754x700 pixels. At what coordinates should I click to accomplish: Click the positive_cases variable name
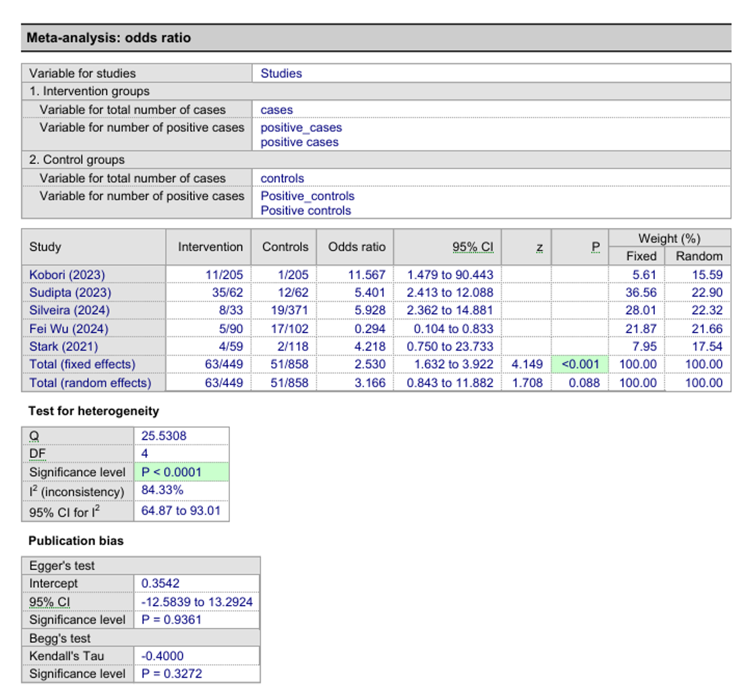tap(301, 127)
